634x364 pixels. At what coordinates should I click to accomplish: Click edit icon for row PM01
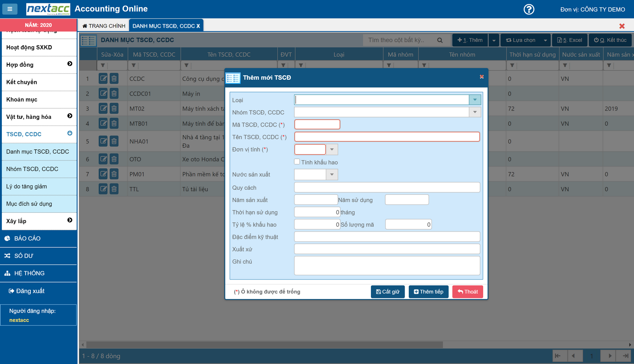[103, 174]
